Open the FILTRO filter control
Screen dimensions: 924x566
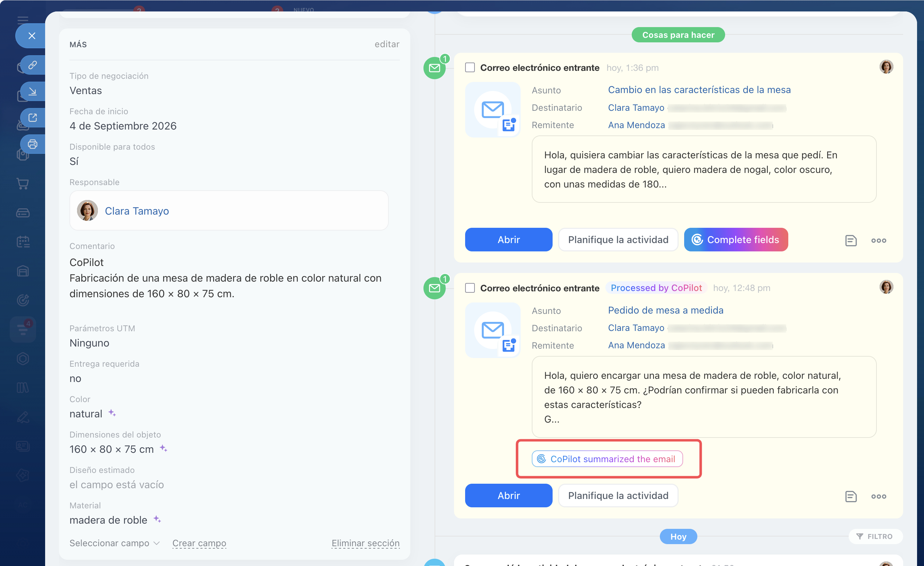pos(875,537)
